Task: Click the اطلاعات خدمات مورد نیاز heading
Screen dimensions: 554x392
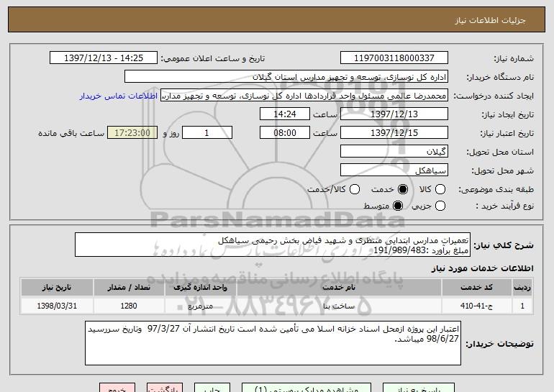Action: coord(482,268)
